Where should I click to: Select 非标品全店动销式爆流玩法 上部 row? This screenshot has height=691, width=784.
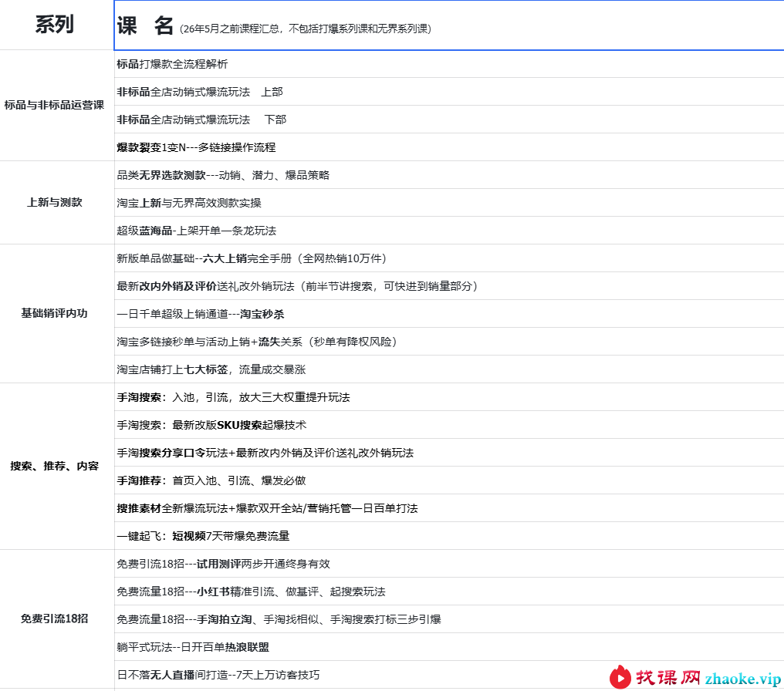449,92
